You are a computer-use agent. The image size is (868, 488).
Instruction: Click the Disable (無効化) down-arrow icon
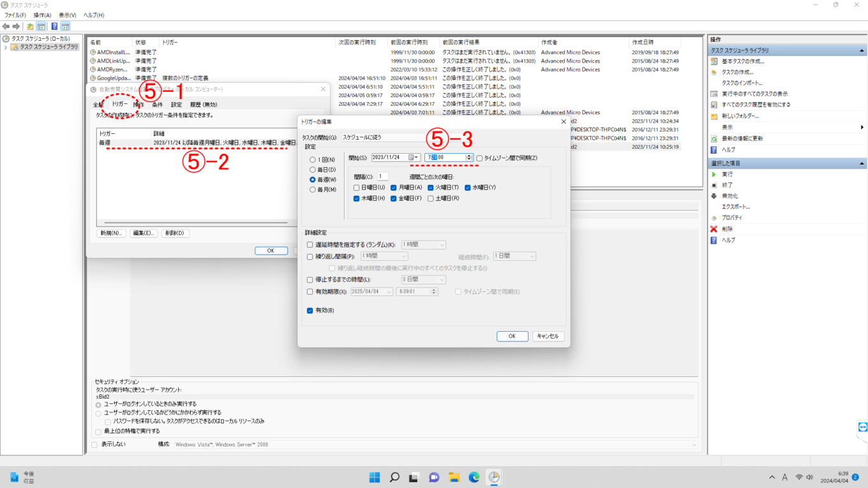click(x=714, y=196)
